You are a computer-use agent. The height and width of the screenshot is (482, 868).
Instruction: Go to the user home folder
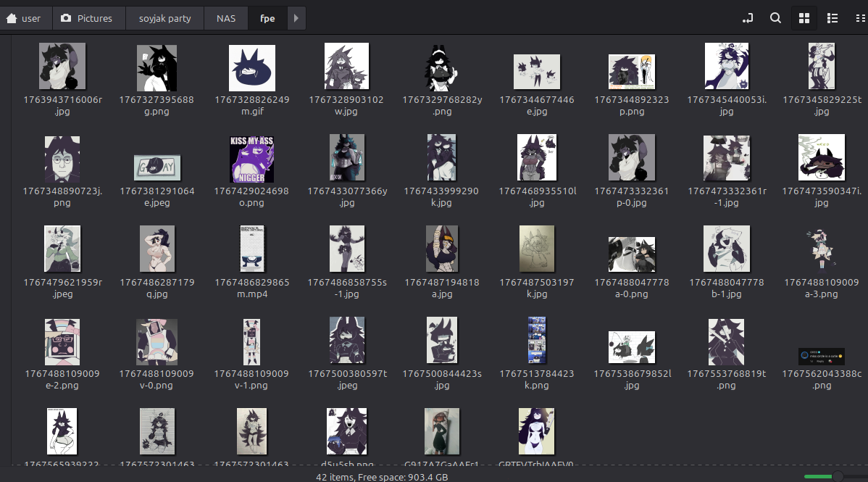[24, 18]
